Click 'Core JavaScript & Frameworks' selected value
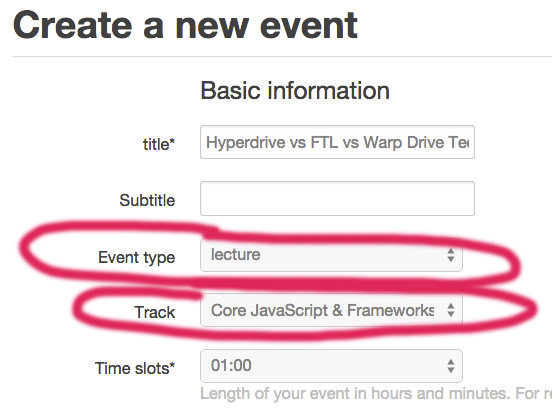The height and width of the screenshot is (412, 552). [x=322, y=310]
